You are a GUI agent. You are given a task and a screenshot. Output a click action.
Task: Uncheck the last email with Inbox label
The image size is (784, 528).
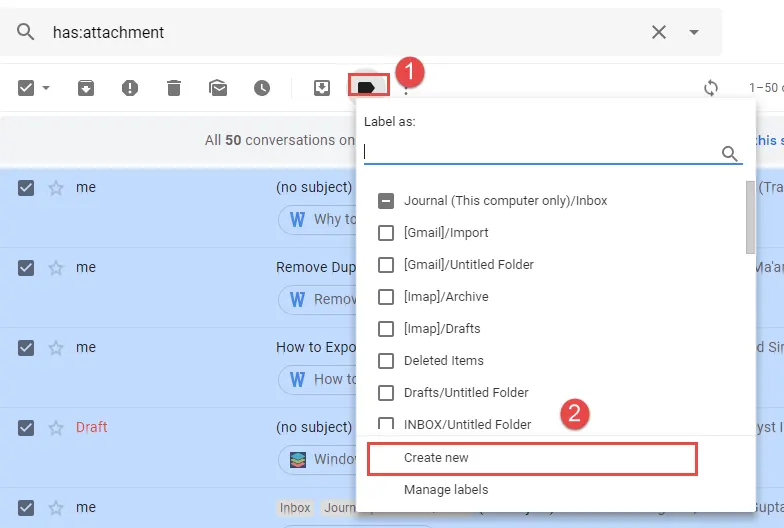point(26,508)
